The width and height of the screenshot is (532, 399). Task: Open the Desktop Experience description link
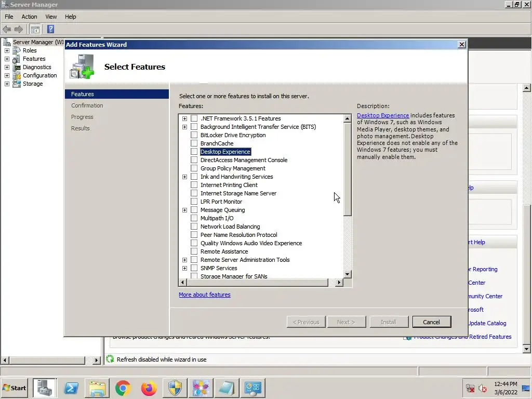(x=383, y=115)
